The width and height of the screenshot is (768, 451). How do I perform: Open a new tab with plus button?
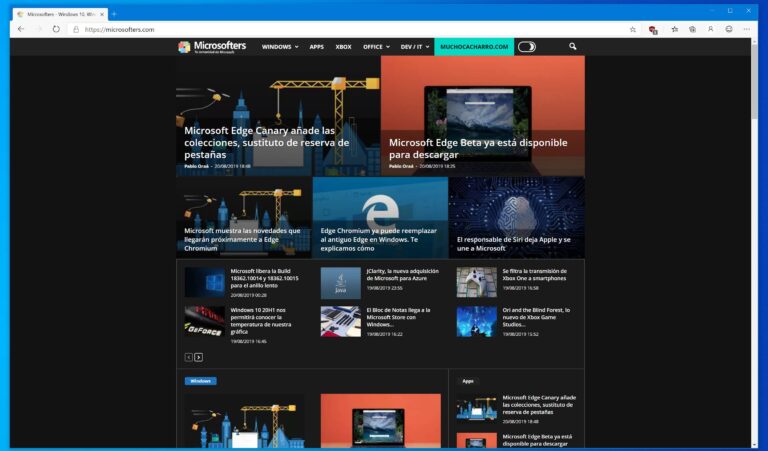click(114, 14)
